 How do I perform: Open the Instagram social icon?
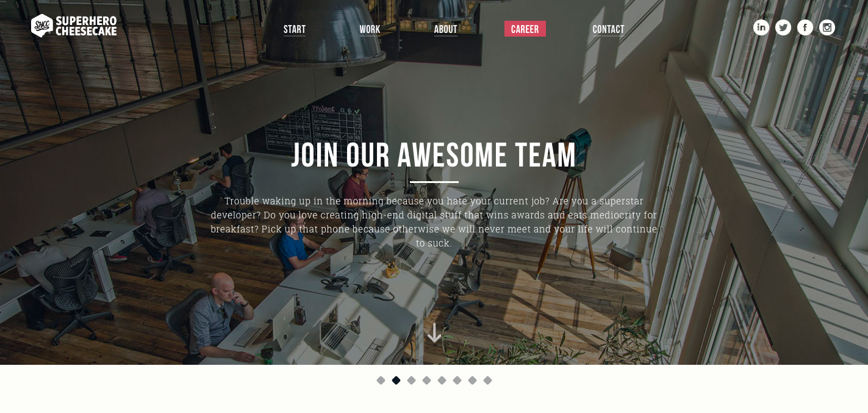pyautogui.click(x=827, y=27)
